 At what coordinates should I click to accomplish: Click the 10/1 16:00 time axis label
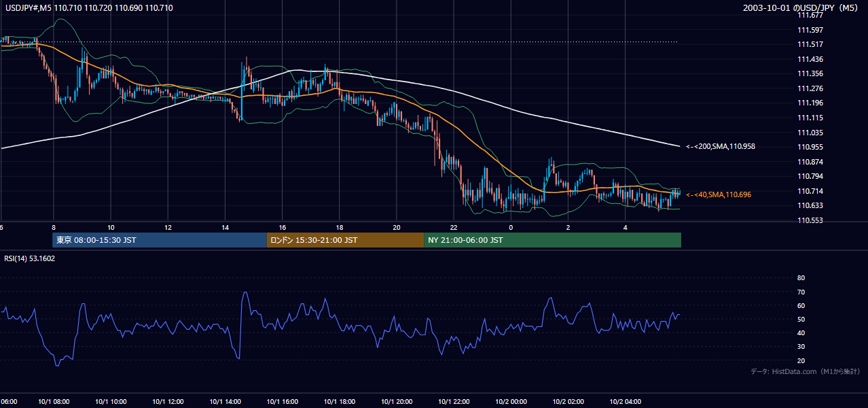click(282, 401)
